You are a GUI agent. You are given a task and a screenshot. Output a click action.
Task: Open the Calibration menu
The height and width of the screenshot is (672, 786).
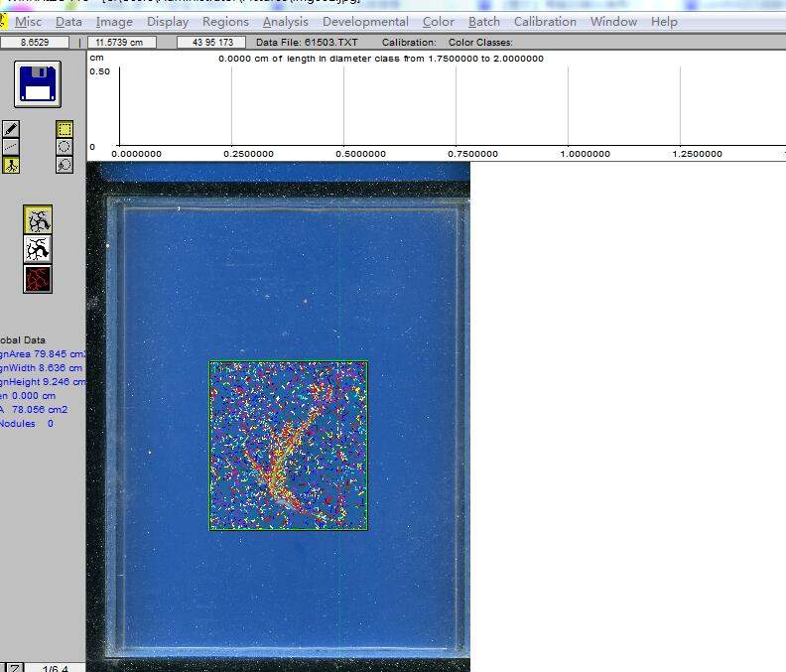(x=545, y=22)
